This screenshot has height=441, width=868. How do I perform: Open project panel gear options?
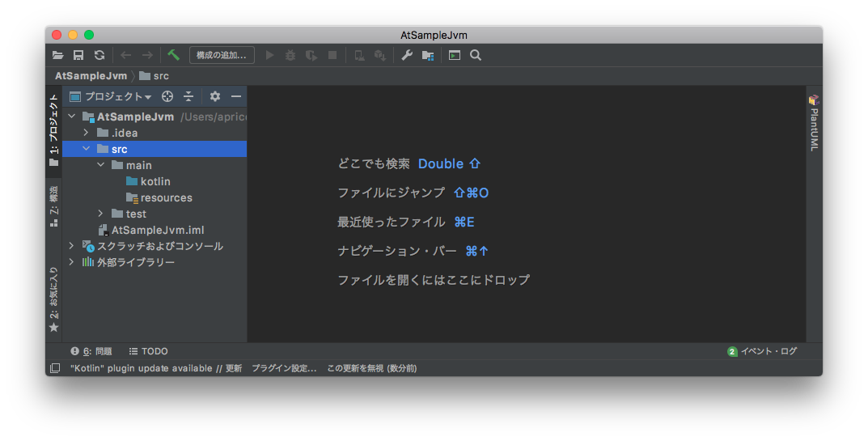tap(214, 96)
